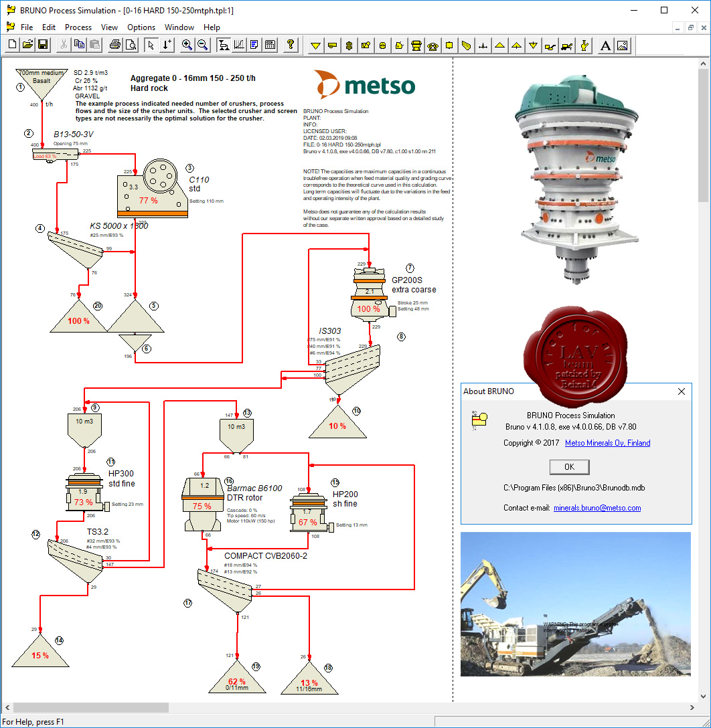Select the HP300 std fine crusher unit
The height and width of the screenshot is (728, 711).
87,492
